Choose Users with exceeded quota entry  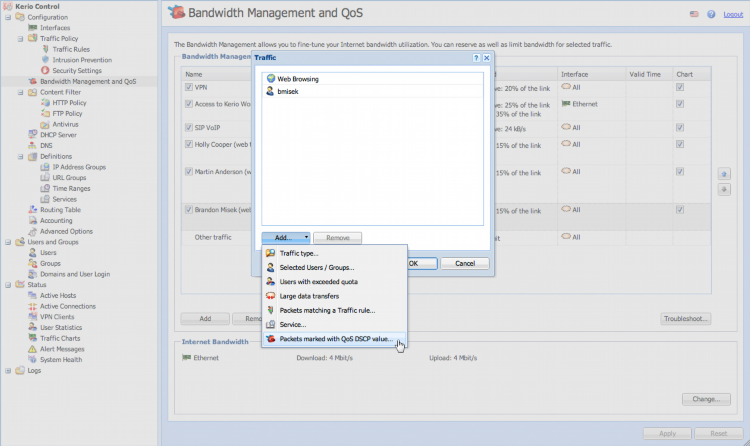(335, 282)
